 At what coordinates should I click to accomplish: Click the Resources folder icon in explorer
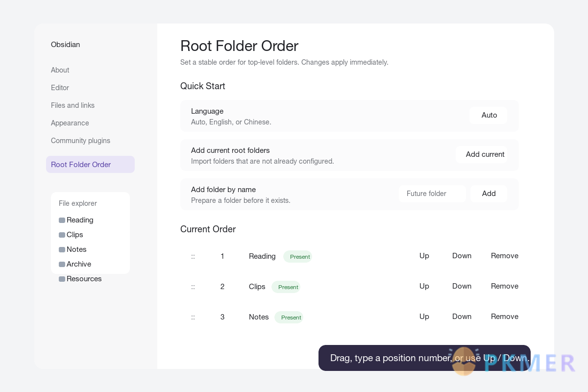pos(62,279)
